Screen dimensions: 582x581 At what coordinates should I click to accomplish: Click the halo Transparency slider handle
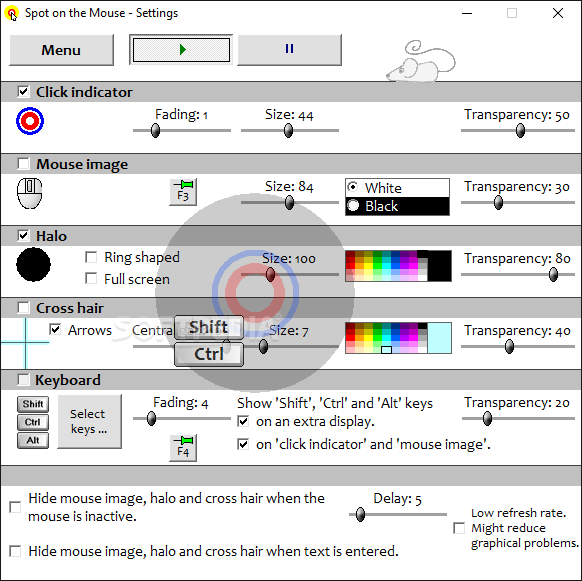(x=553, y=274)
